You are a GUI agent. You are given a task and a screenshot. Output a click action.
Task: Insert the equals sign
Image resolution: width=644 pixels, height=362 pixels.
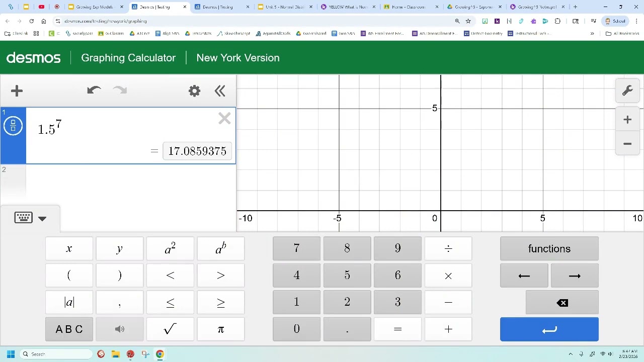coord(397,329)
